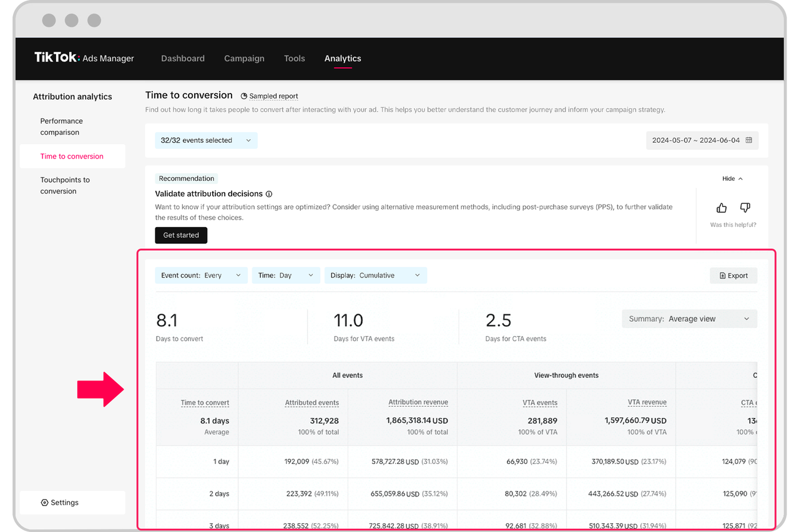Click the 281,889 VTA events total

542,421
